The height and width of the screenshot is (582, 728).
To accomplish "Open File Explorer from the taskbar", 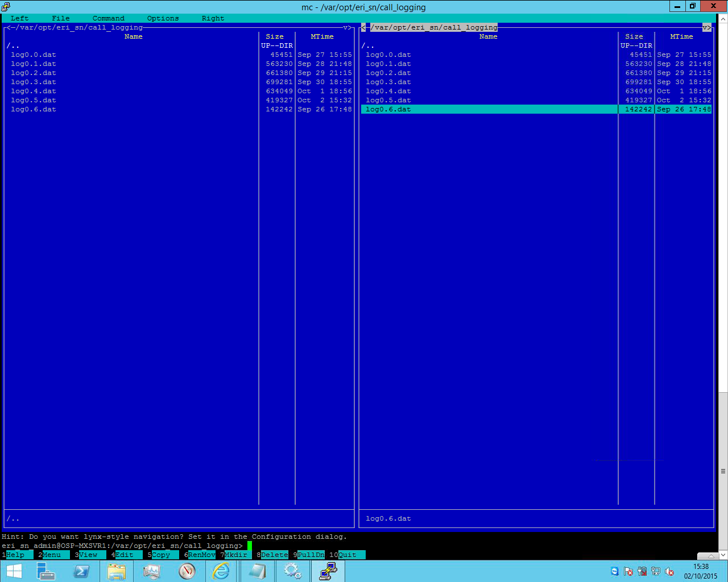I will click(x=117, y=571).
